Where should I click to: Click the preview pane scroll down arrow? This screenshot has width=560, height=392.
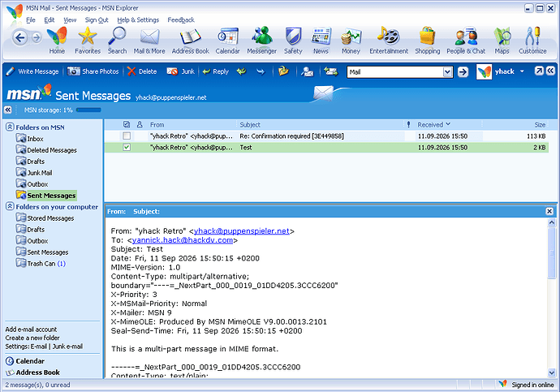coord(551,373)
